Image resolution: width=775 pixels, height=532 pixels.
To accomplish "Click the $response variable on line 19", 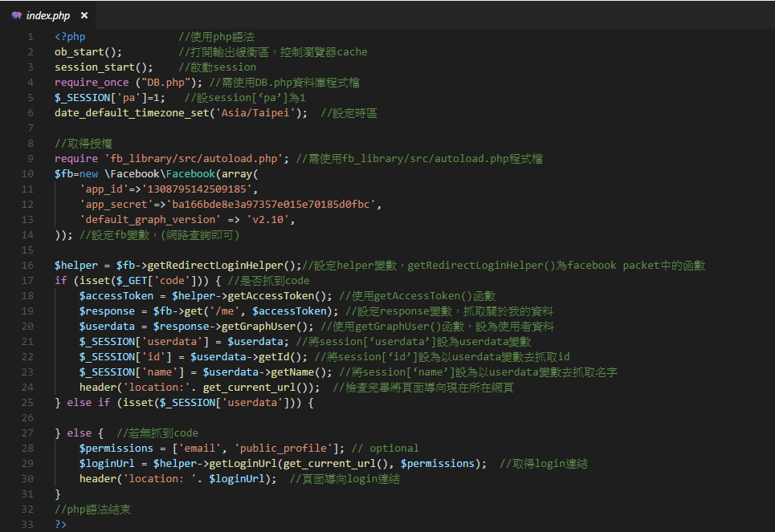I will click(107, 311).
